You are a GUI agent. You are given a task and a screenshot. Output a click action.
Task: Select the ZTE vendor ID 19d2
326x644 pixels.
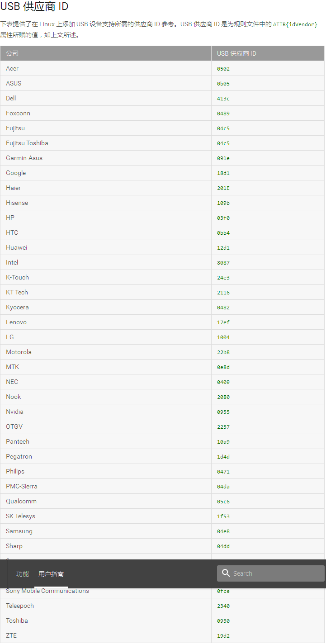pyautogui.click(x=223, y=636)
